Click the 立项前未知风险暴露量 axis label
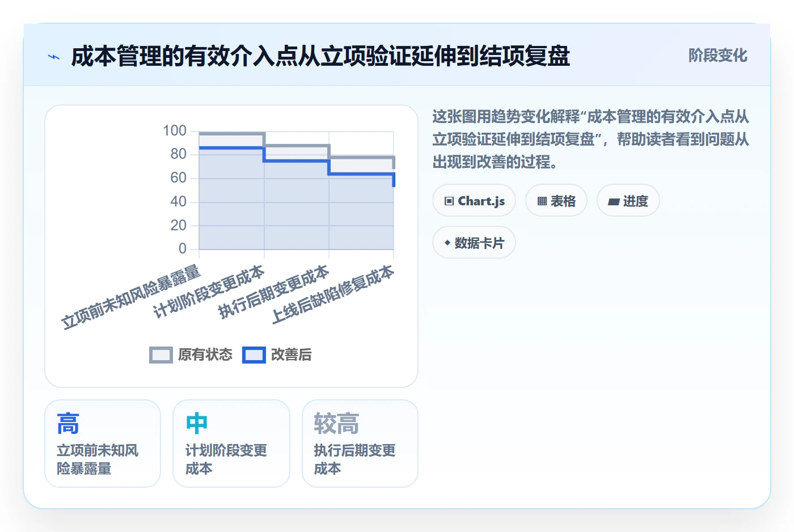This screenshot has height=532, width=794. point(131,297)
